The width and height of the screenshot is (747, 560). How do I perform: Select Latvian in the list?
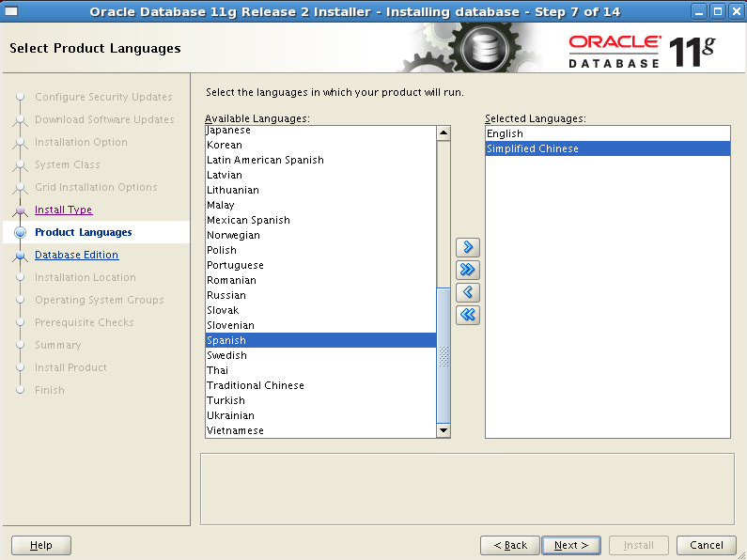[320, 175]
